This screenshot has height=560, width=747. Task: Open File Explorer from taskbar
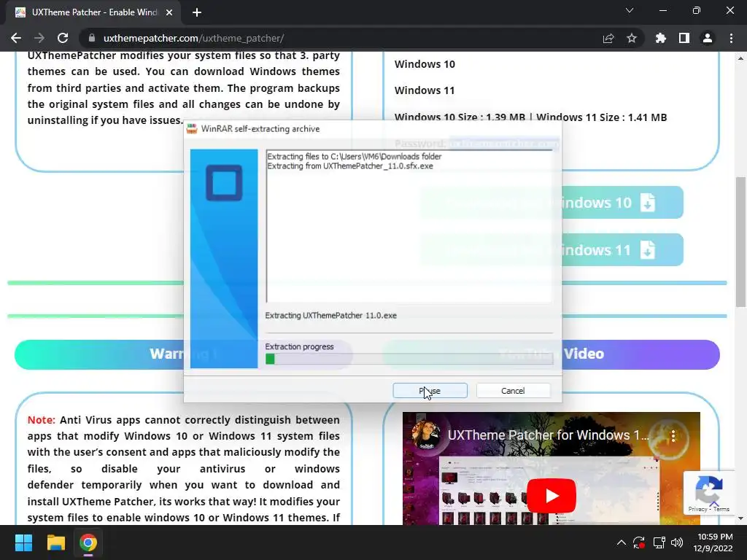click(x=55, y=542)
